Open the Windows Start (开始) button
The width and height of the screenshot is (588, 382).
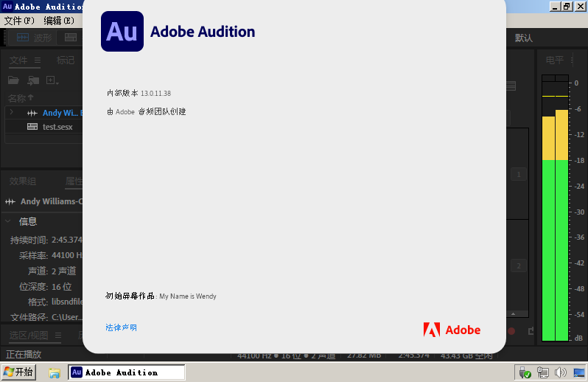tap(18, 372)
